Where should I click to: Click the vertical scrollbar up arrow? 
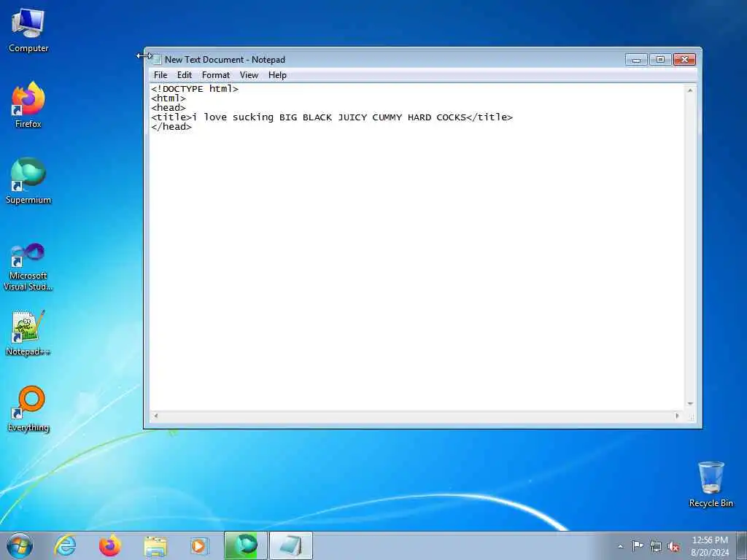(x=690, y=90)
